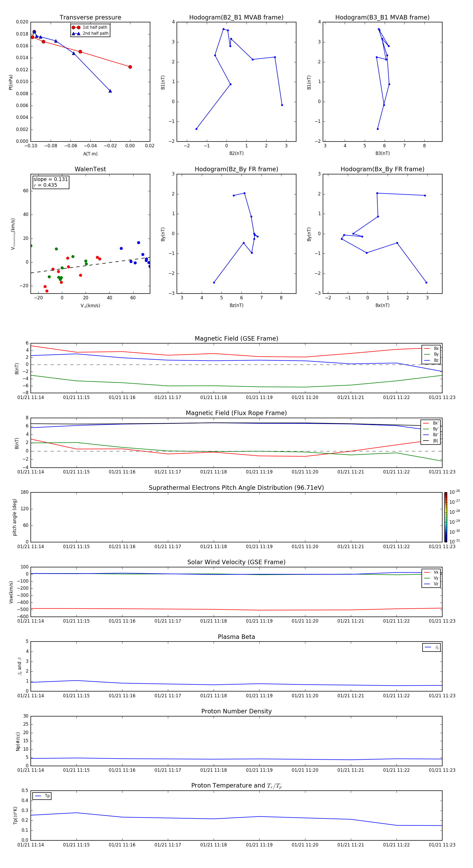Click the red data point at A=0.00 in Transverse pressure
The image size is (473, 868).
coord(130,67)
